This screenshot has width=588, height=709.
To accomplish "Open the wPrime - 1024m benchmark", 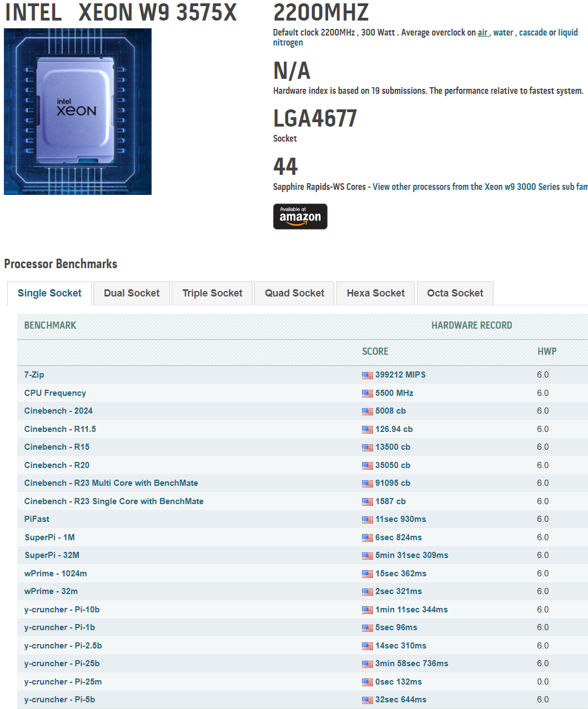I will (56, 574).
